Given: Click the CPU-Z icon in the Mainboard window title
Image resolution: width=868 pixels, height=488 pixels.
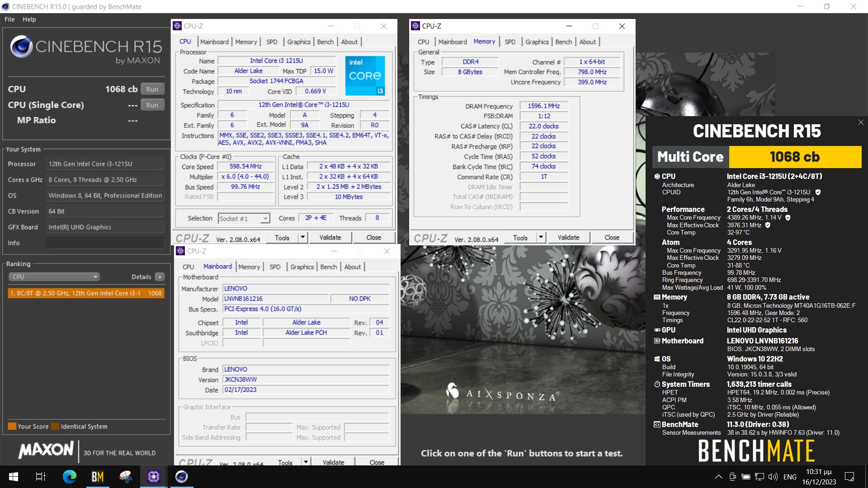Looking at the screenshot, I should coord(180,251).
